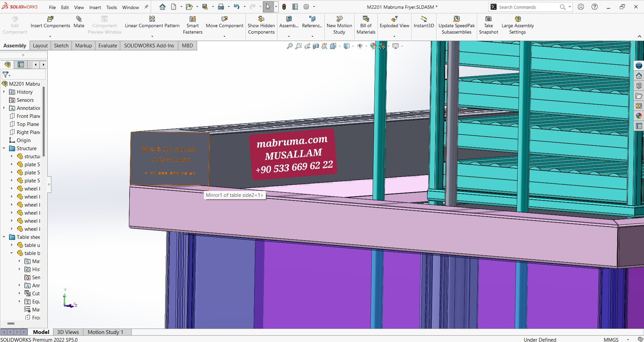Image resolution: width=644 pixels, height=342 pixels.
Task: Collapse the Table sheet folder
Action: 4,237
